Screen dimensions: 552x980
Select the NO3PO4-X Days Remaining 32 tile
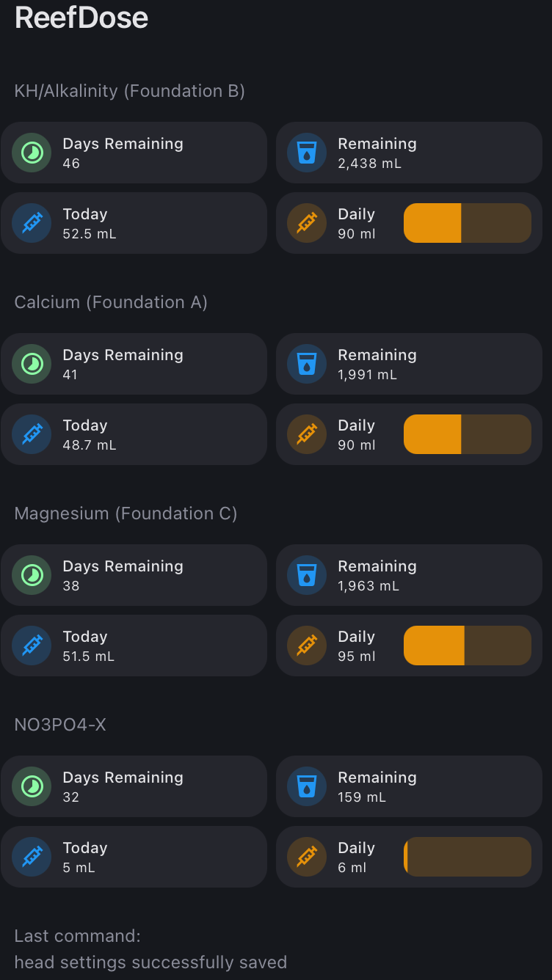click(134, 786)
